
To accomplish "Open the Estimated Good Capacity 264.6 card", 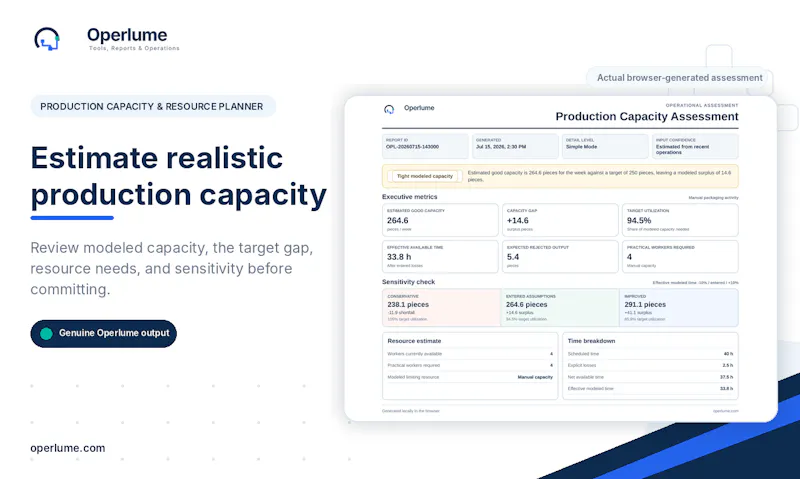I will click(x=440, y=220).
